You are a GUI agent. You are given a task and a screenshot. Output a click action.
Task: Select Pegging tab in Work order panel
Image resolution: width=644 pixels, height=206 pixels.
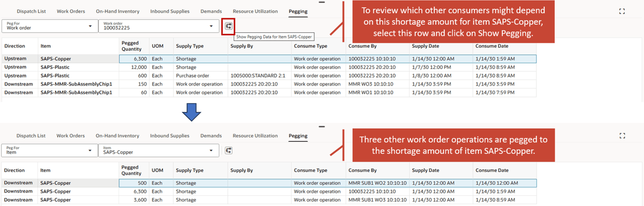click(x=298, y=11)
